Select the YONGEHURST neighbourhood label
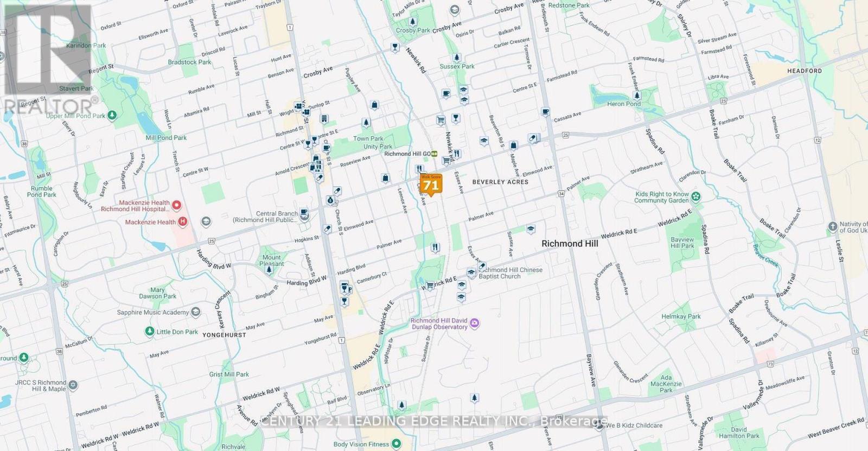 point(224,335)
